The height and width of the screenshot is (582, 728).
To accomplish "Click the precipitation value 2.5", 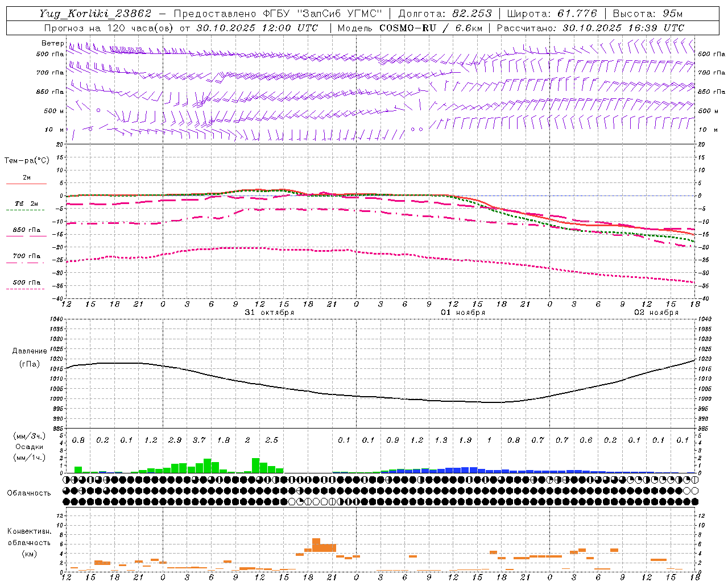I will point(272,440).
